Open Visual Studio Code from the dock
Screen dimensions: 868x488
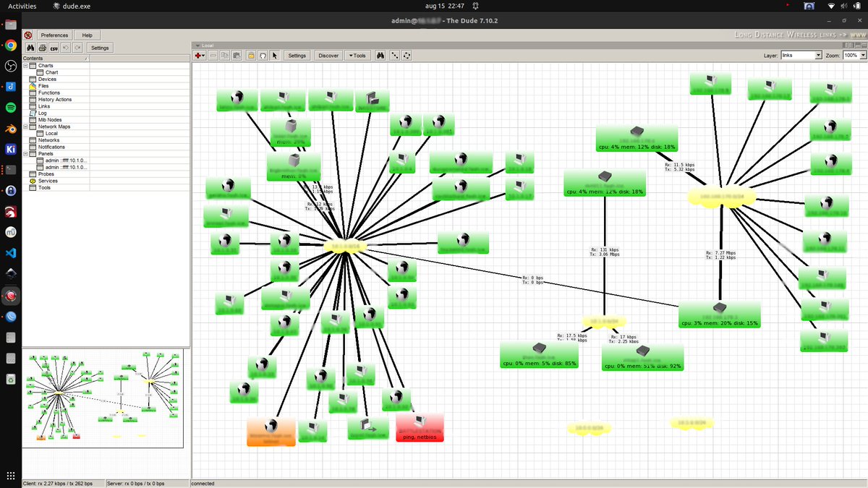[11, 253]
